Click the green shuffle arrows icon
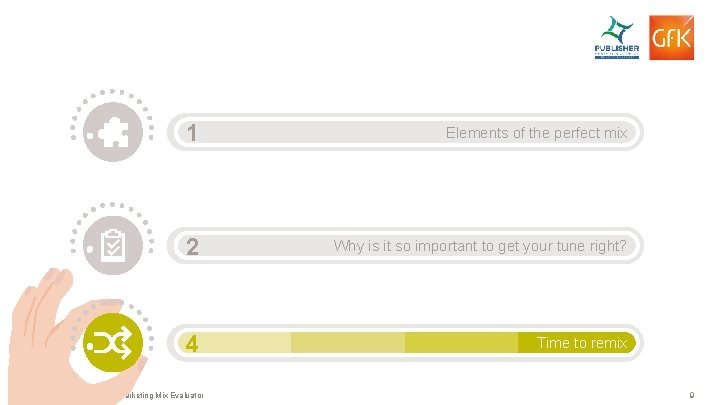Viewport: 720px width, 405px height. coord(112,343)
